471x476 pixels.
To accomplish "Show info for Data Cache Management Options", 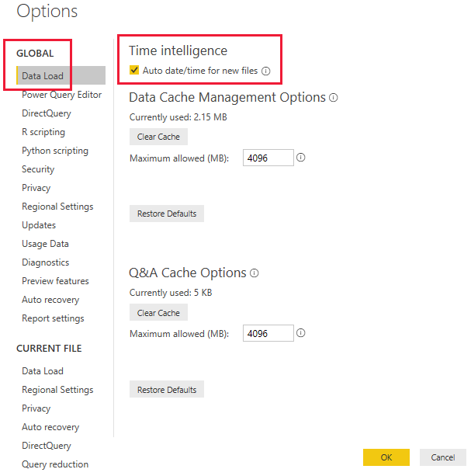I will tap(334, 98).
